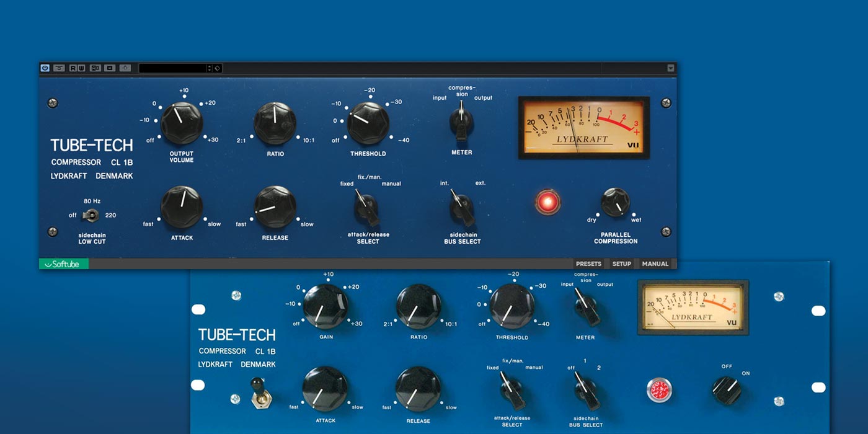This screenshot has height=434, width=868.
Task: Click the Softube logo in bottom bar
Action: pos(64,264)
